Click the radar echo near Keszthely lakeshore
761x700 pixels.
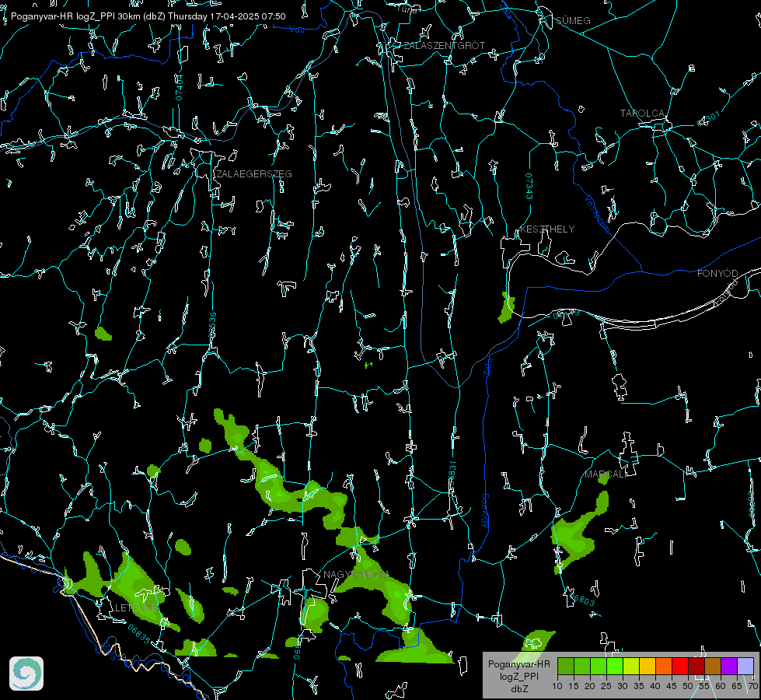tap(506, 308)
